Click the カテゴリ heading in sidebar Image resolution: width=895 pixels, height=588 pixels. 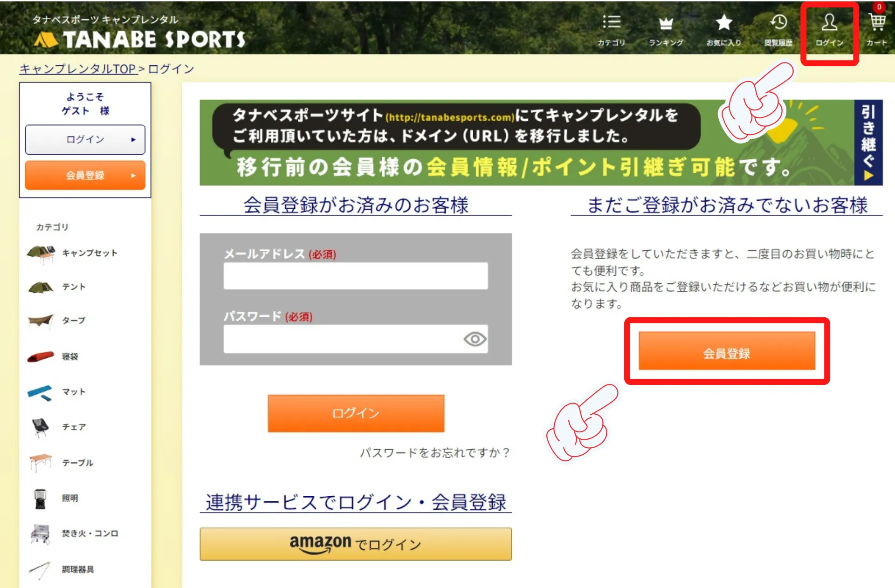[x=52, y=227]
